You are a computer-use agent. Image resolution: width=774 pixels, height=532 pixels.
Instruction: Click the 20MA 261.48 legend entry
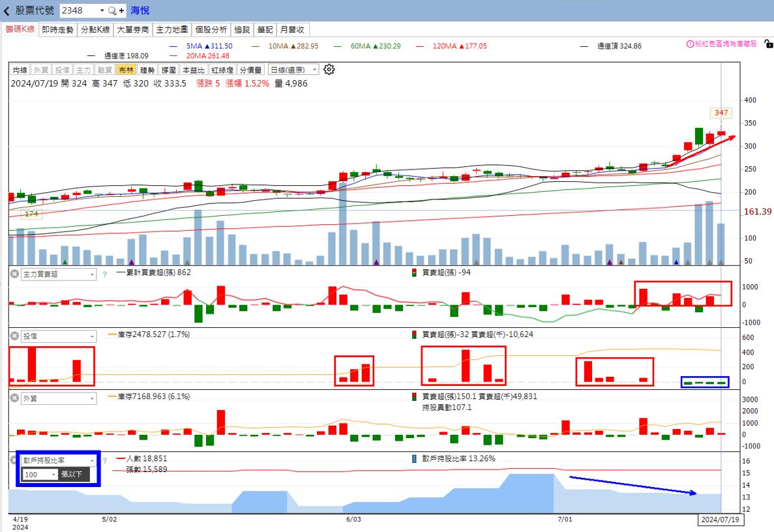coord(200,56)
